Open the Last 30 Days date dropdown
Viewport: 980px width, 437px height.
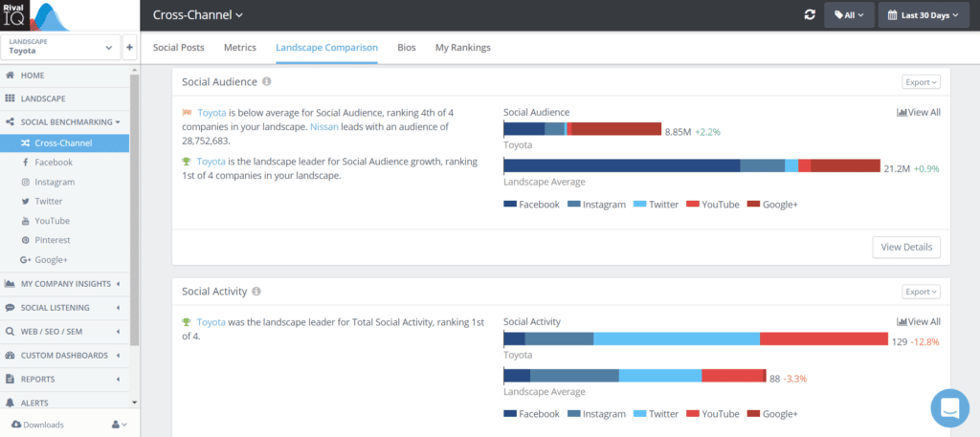click(924, 15)
